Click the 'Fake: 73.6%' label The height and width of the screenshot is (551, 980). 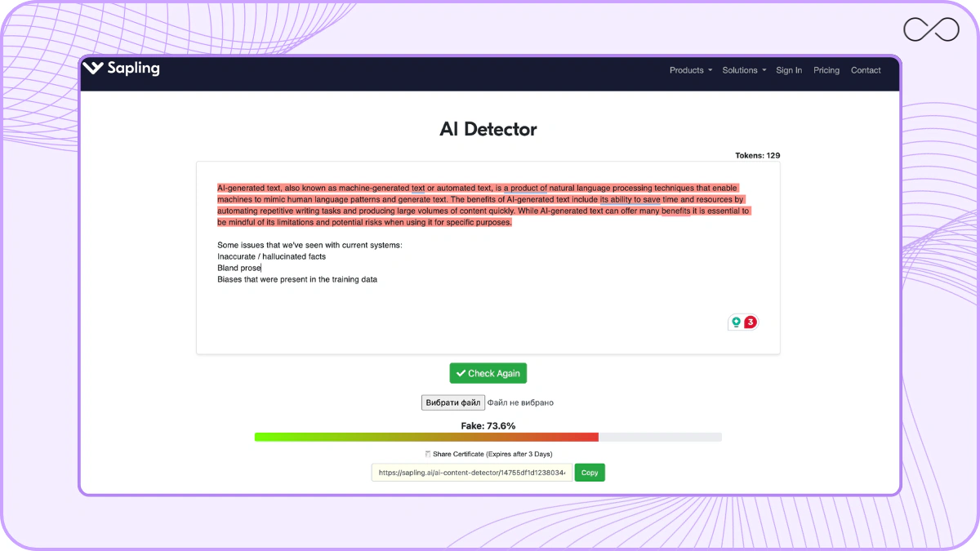click(488, 426)
